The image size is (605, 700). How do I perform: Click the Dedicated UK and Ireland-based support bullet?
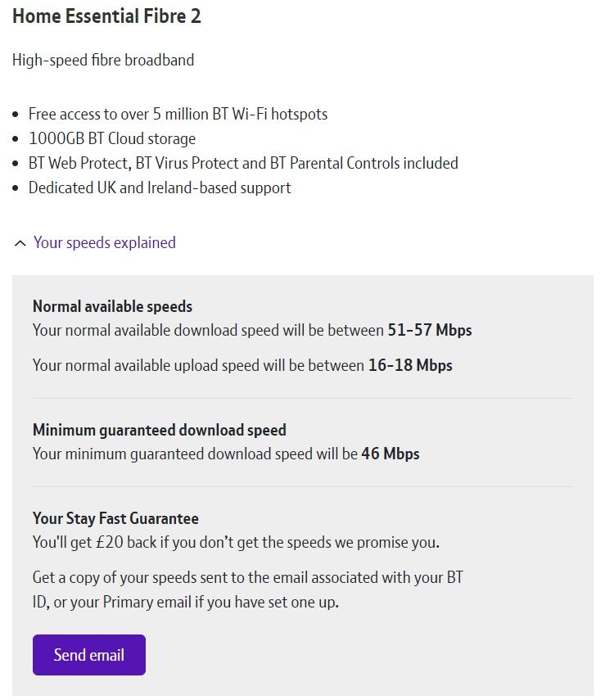coord(160,187)
